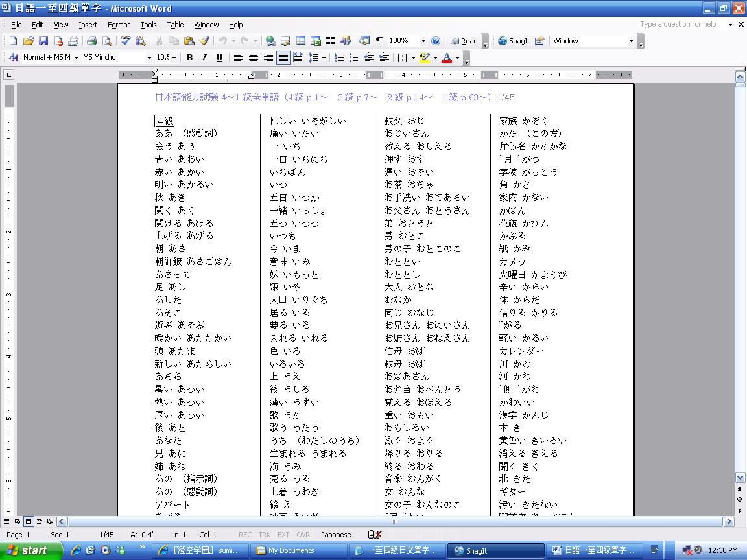Insert a table using the toolbar icon
This screenshot has height=560, width=747.
coord(301,41)
